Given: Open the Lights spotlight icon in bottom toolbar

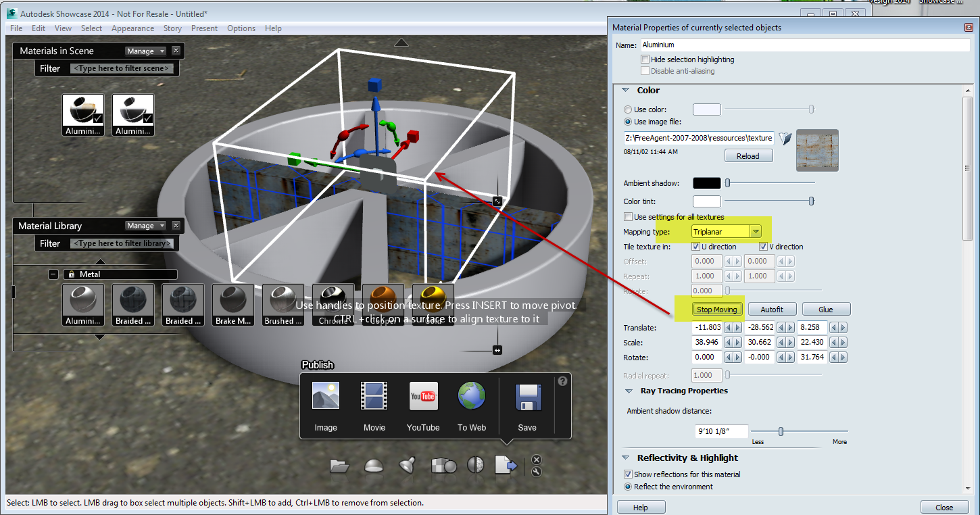Looking at the screenshot, I should tap(406, 465).
